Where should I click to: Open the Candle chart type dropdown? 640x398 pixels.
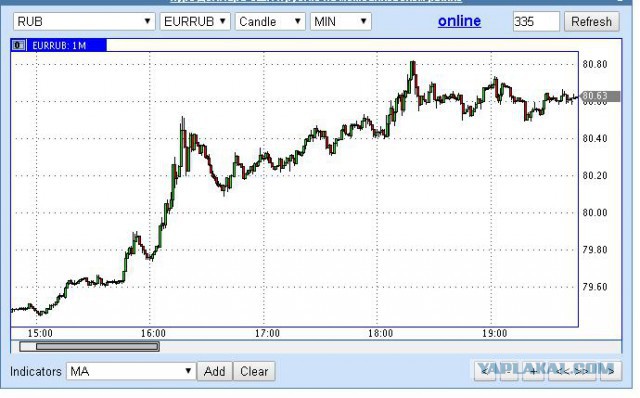click(270, 21)
